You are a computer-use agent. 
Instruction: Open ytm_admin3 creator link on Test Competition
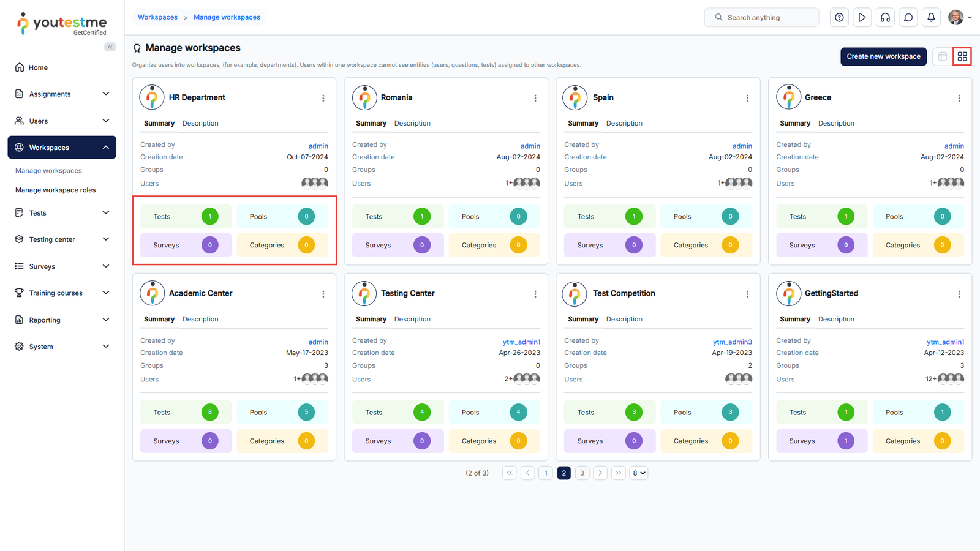pyautogui.click(x=732, y=342)
